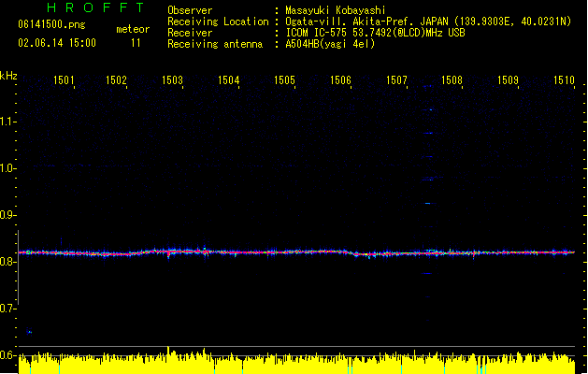Select the location text Ogata-vill. Akita-Pref. JAPAN

(366, 22)
